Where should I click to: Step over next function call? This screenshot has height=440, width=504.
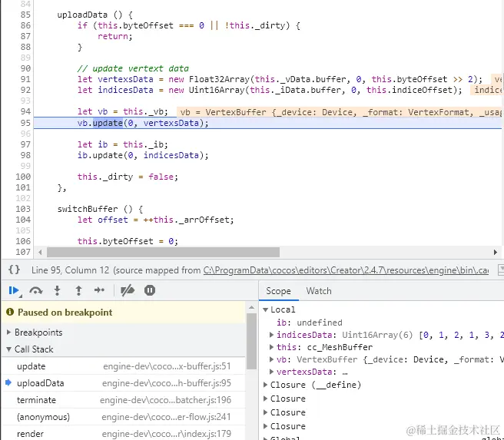35,291
